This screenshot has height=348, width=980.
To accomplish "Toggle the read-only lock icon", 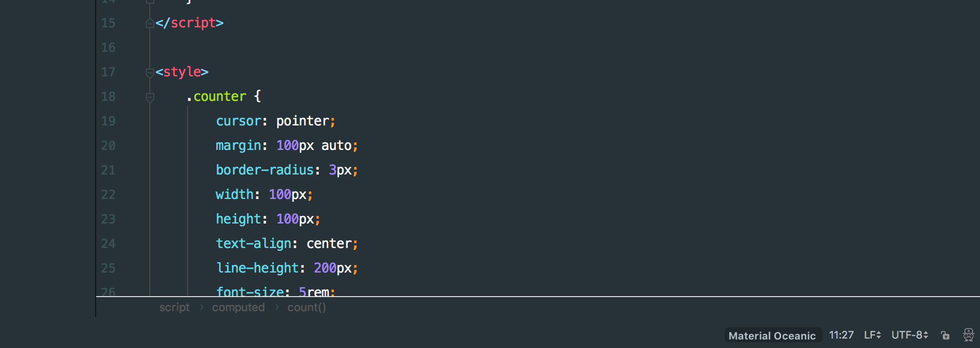I will (945, 335).
